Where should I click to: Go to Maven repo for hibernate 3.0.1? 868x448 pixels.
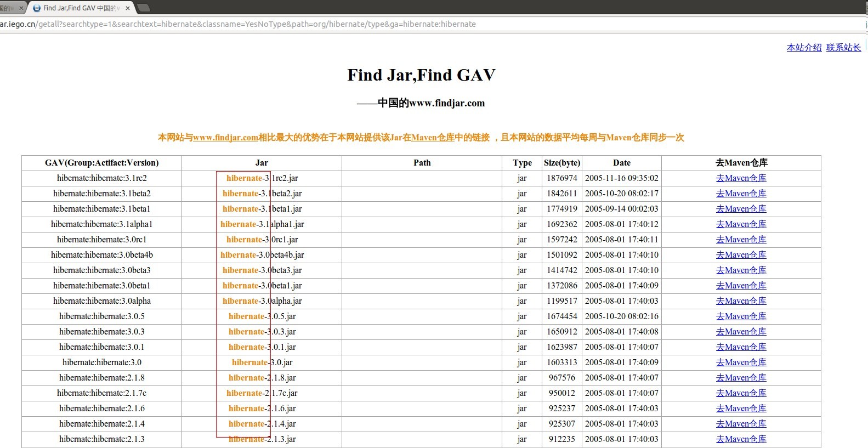point(741,347)
